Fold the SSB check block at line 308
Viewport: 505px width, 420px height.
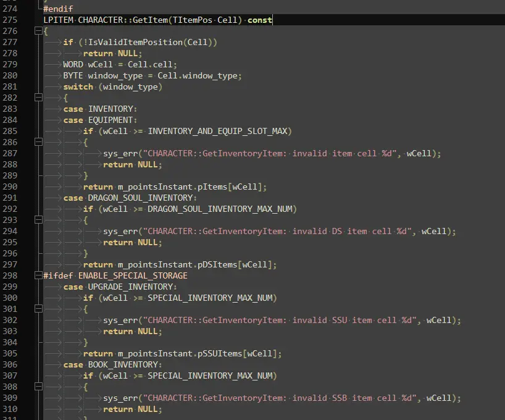[38, 387]
